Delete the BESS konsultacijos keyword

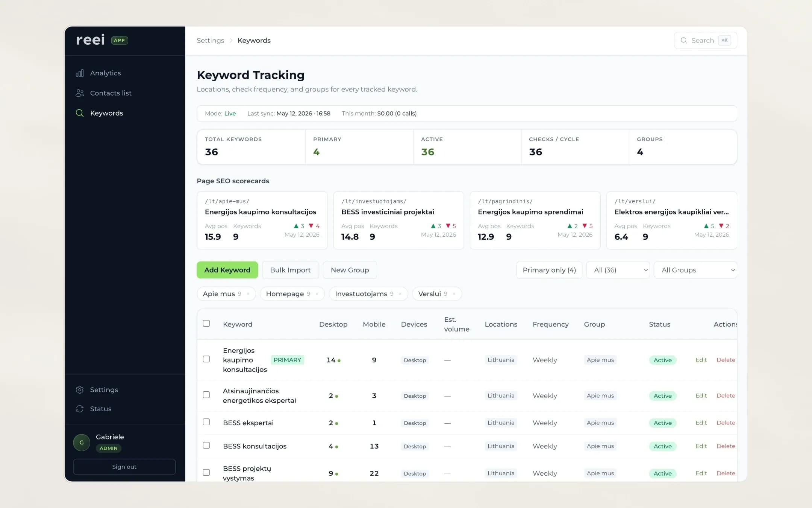tap(726, 446)
